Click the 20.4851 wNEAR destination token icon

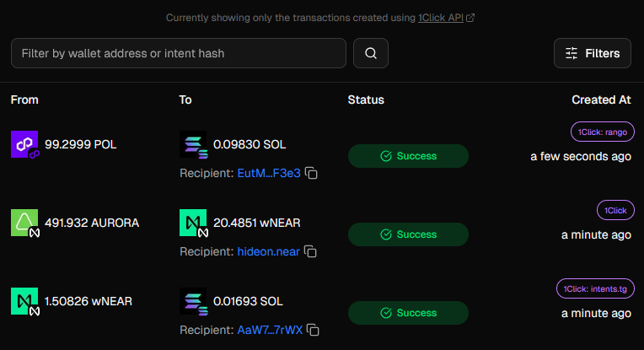point(193,223)
